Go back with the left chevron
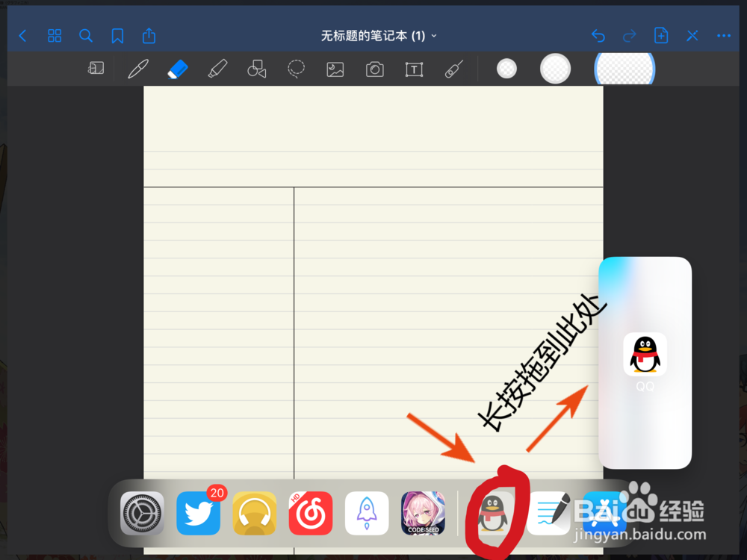This screenshot has width=747, height=560. (22, 36)
